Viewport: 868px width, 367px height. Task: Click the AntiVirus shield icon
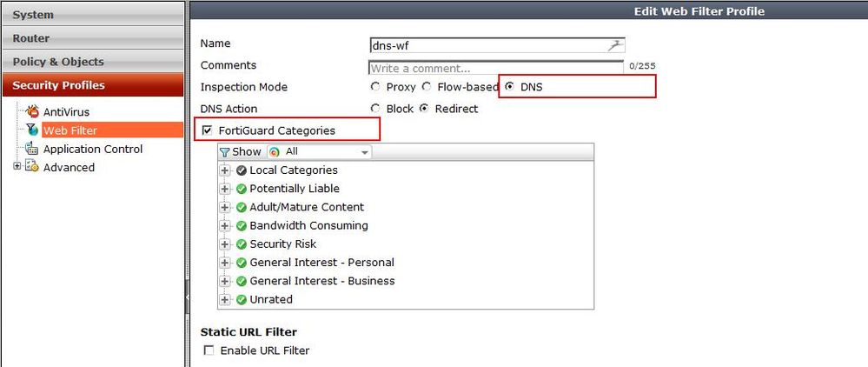33,110
